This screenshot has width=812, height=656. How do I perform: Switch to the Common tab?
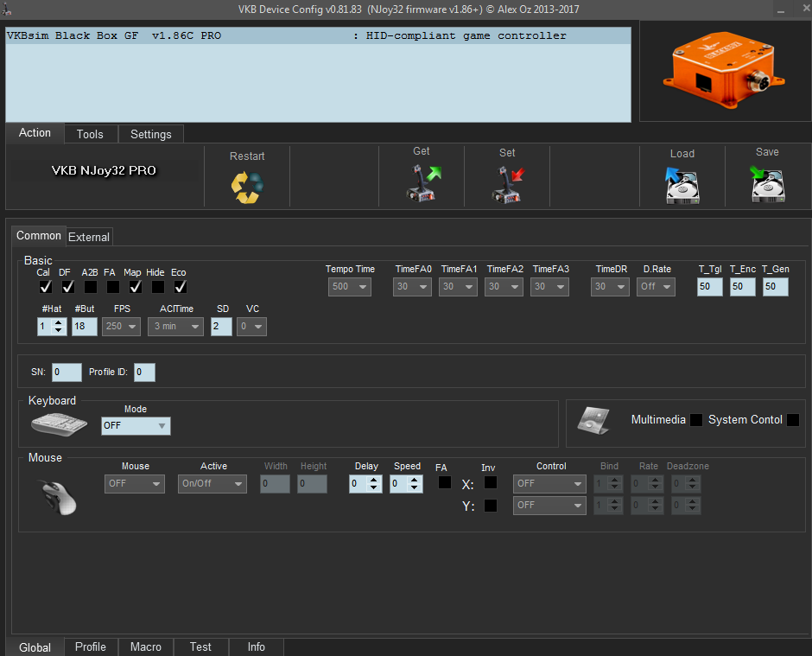(x=39, y=236)
